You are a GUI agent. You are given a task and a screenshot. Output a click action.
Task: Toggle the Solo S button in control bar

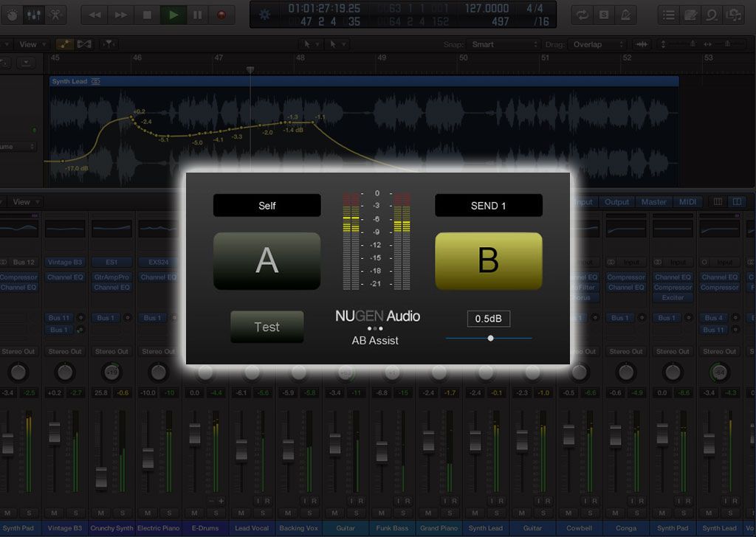(x=604, y=15)
